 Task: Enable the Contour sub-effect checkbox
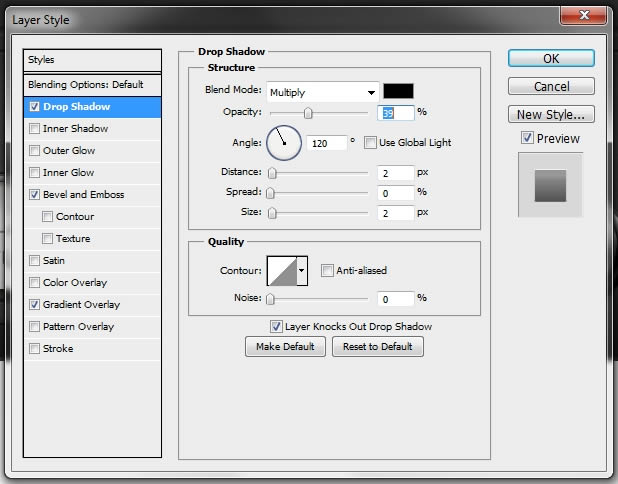click(47, 216)
